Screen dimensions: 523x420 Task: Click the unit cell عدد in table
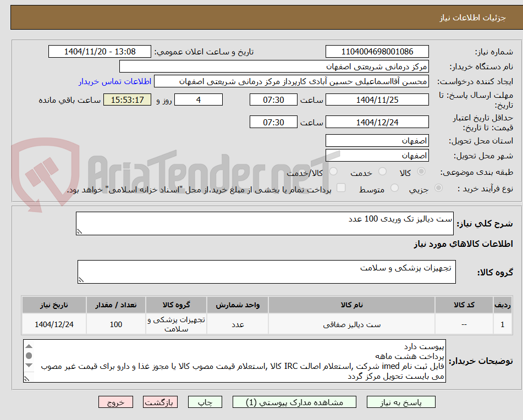coord(238,324)
